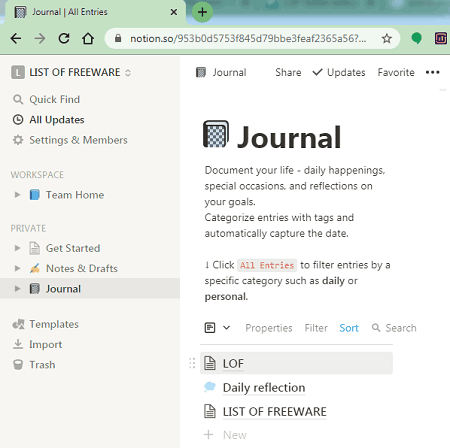The height and width of the screenshot is (448, 450).
Task: Open Templates from the sidebar
Action: 54,324
